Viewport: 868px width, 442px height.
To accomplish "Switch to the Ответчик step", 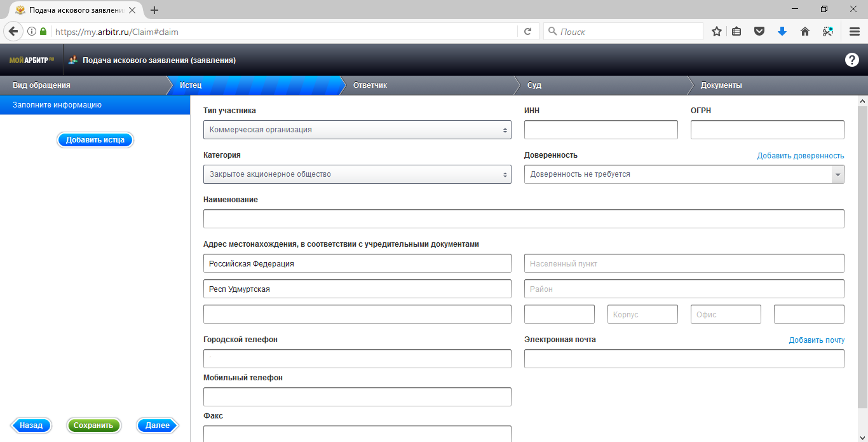I will coord(370,85).
